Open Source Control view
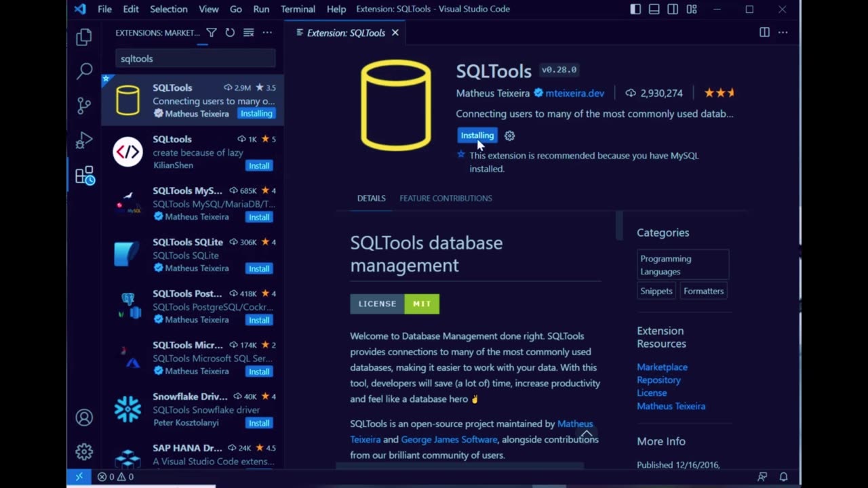 point(84,105)
